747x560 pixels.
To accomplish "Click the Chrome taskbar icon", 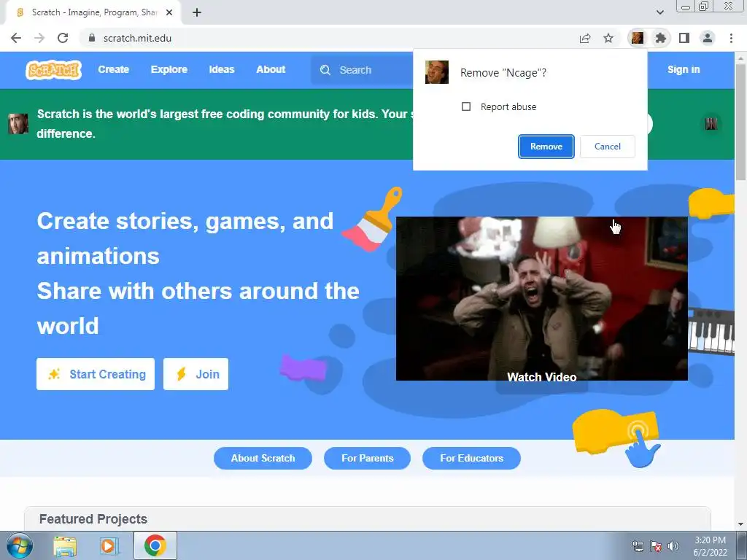I will 155,545.
